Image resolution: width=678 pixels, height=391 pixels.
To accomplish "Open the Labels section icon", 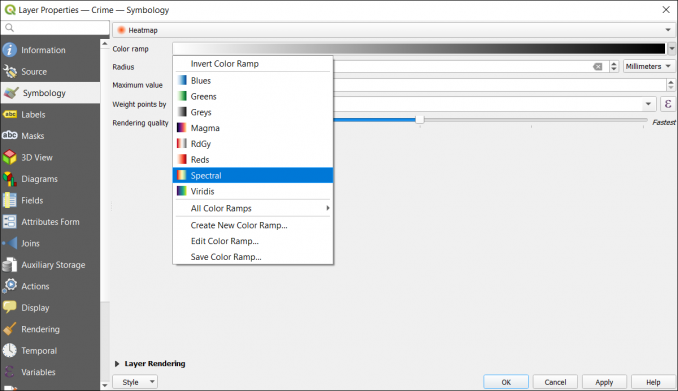I will pyautogui.click(x=10, y=114).
